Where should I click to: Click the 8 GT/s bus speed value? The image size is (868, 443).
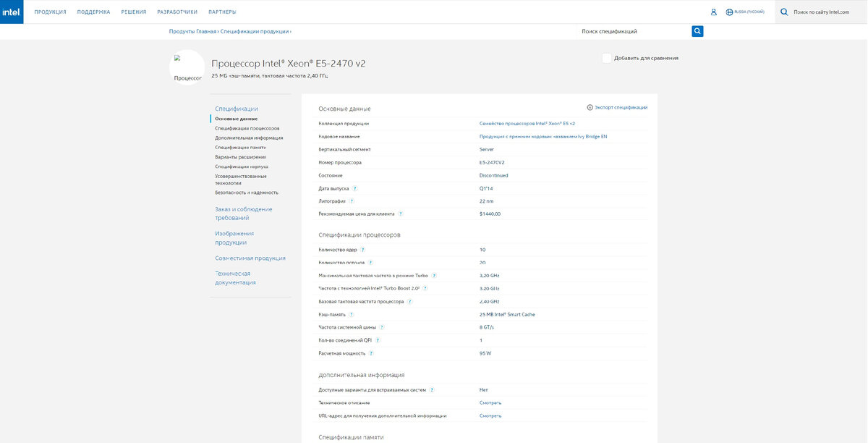coord(487,327)
